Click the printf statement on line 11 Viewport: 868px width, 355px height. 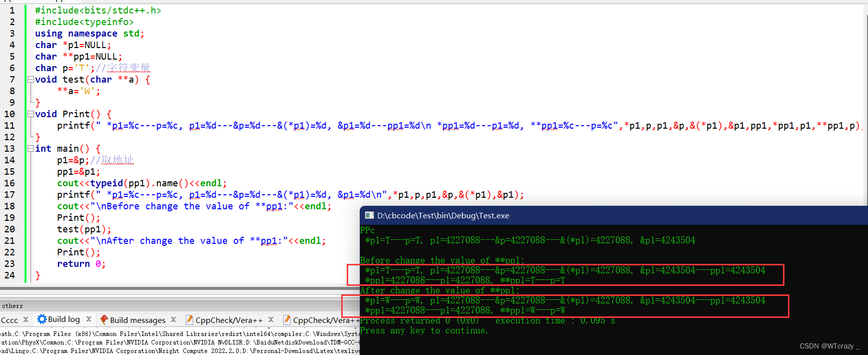[459, 126]
